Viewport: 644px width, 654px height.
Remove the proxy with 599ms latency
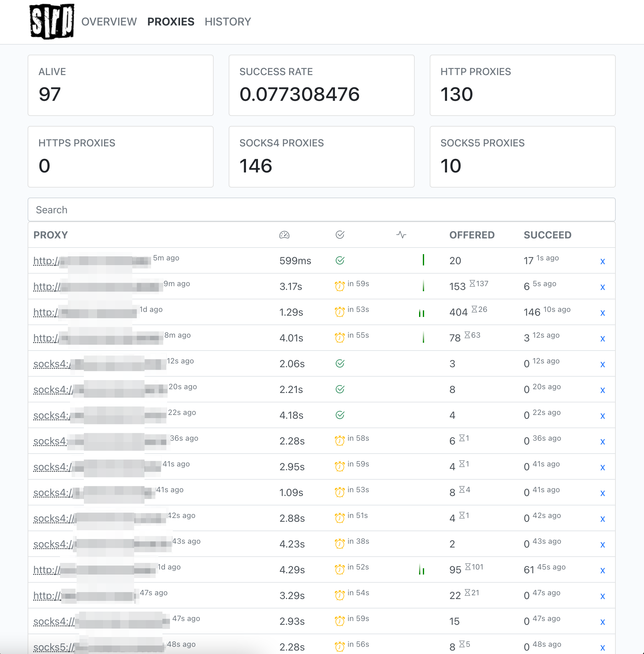tap(603, 261)
